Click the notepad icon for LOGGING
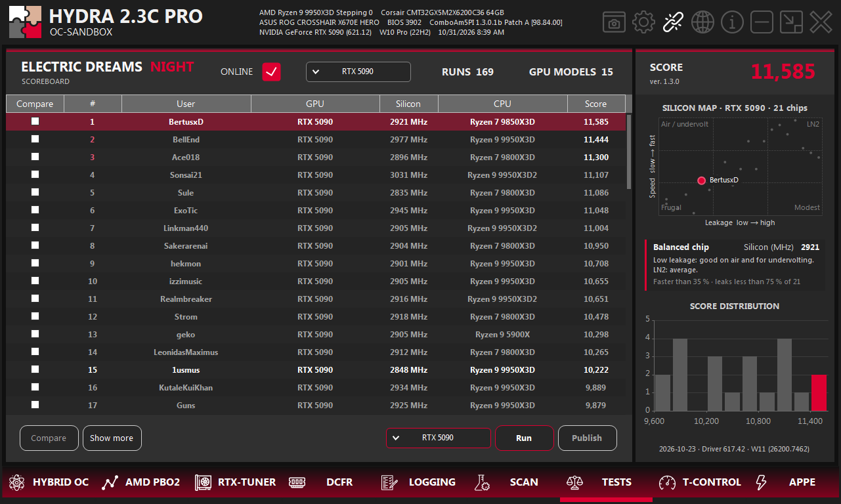The height and width of the screenshot is (504, 841). coord(389,482)
